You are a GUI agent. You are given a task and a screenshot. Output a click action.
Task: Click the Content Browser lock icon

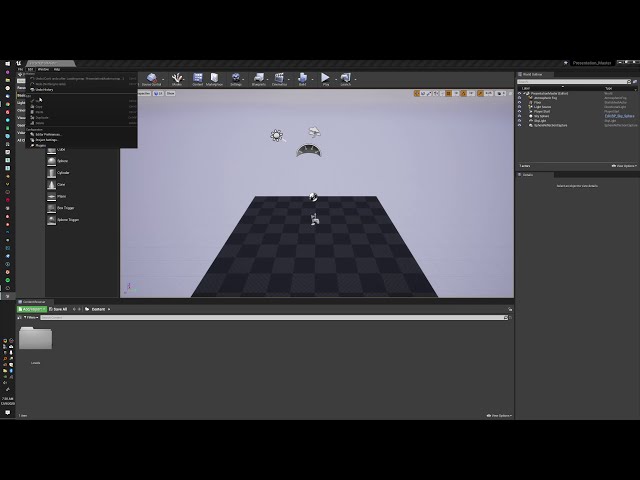coord(510,309)
